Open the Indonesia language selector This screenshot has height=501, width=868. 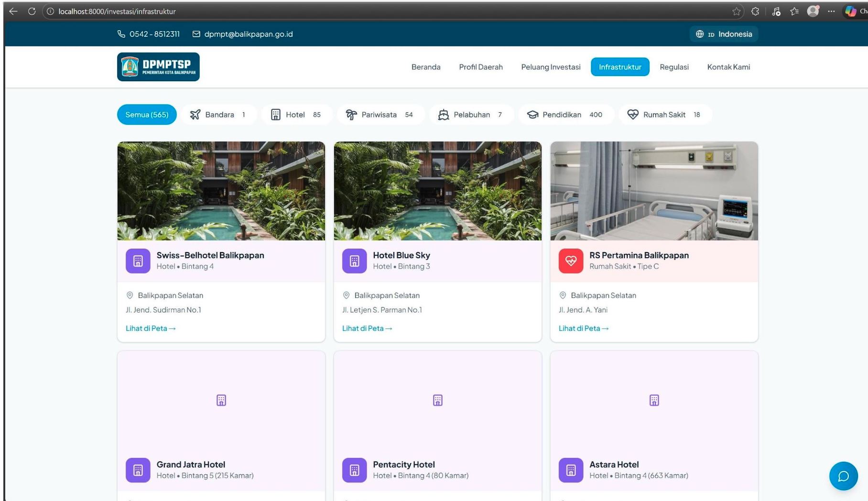[x=724, y=34]
